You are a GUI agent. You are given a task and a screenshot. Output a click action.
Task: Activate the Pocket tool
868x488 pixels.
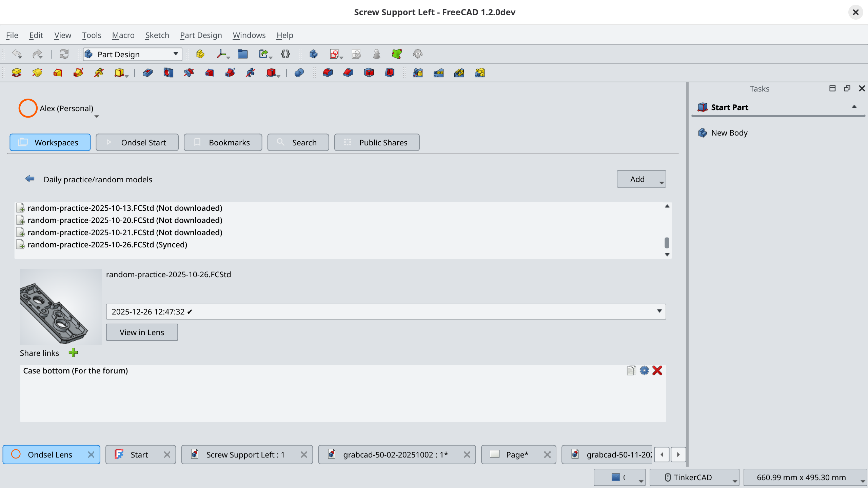(147, 73)
